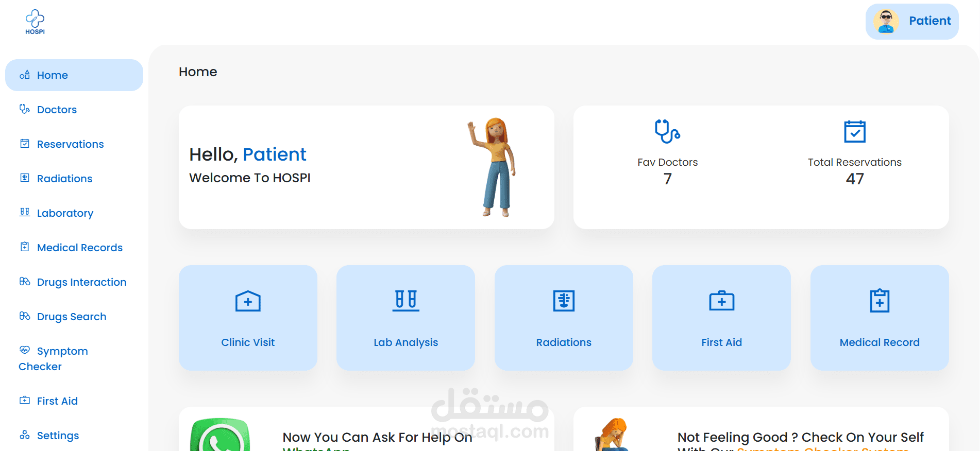
Task: Open Settings from the sidebar
Action: pos(74,436)
